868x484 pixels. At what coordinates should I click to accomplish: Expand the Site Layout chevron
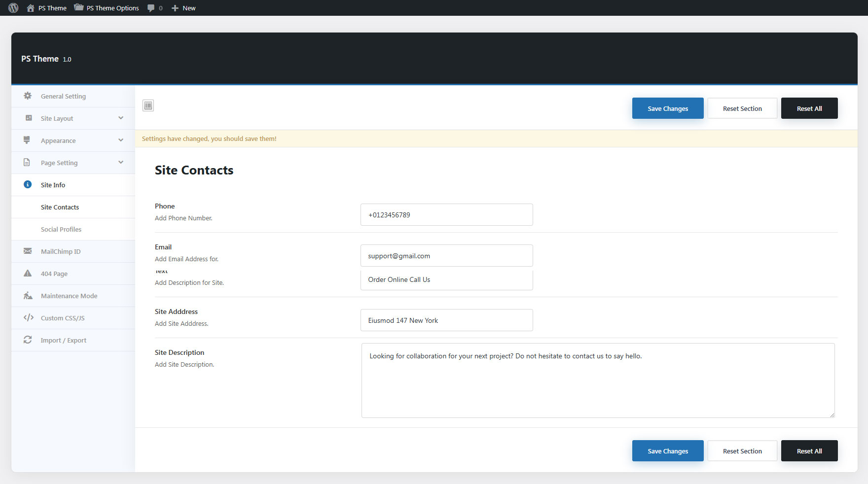coord(121,118)
